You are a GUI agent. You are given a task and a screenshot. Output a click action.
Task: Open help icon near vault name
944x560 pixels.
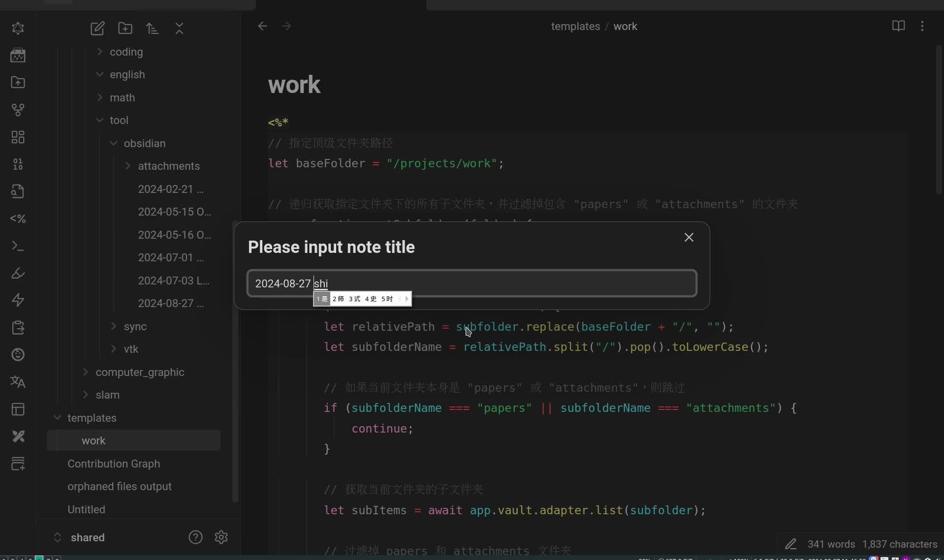tap(195, 537)
